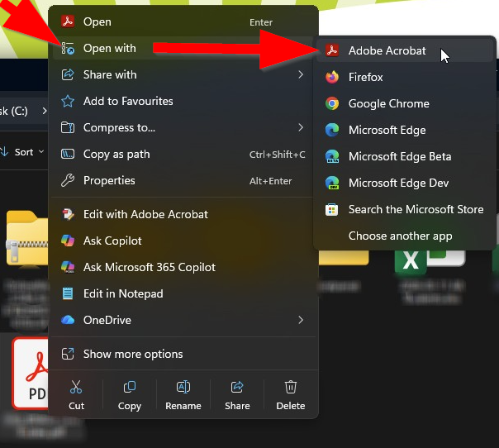The height and width of the screenshot is (448, 499).
Task: Click Show more options
Action: click(x=132, y=354)
